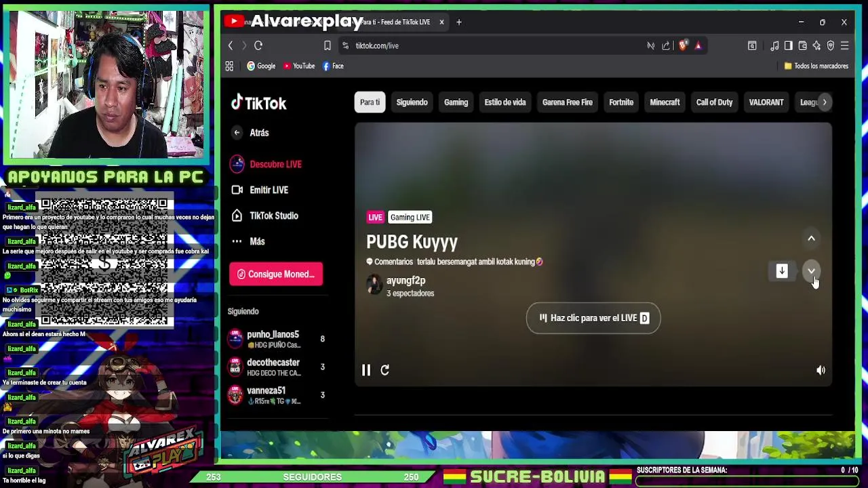Screen dimensions: 868x488
Task: Open the VPN shield icon
Action: coord(831,45)
